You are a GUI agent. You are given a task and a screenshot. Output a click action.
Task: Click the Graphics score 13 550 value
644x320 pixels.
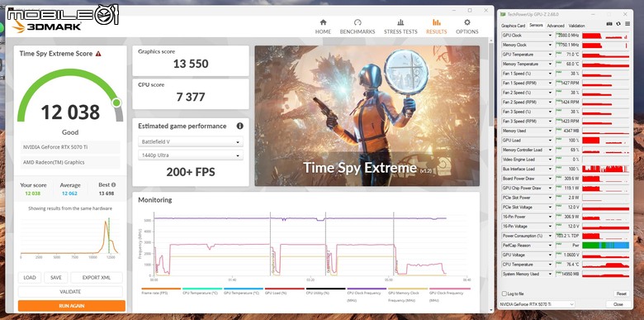point(191,64)
